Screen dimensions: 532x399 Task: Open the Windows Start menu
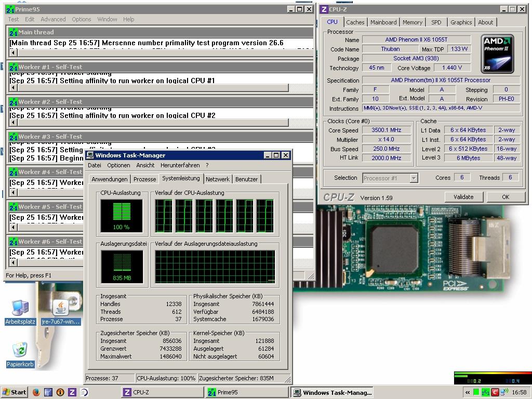coord(14,392)
